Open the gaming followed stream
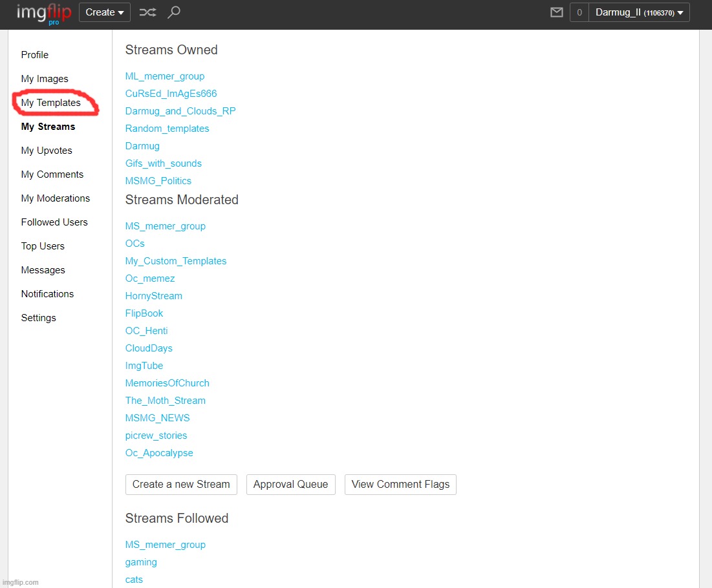 click(141, 562)
